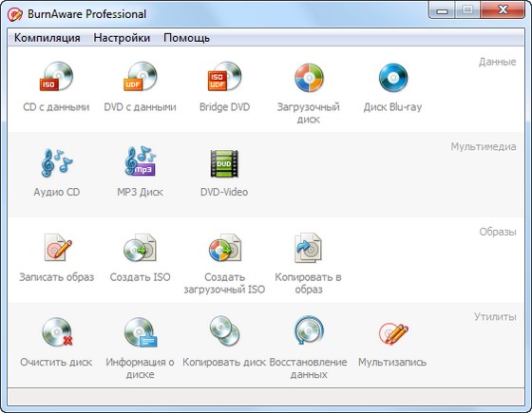Image resolution: width=532 pixels, height=413 pixels.
Task: Open the Копировать в образ icon
Action: pyautogui.click(x=308, y=248)
